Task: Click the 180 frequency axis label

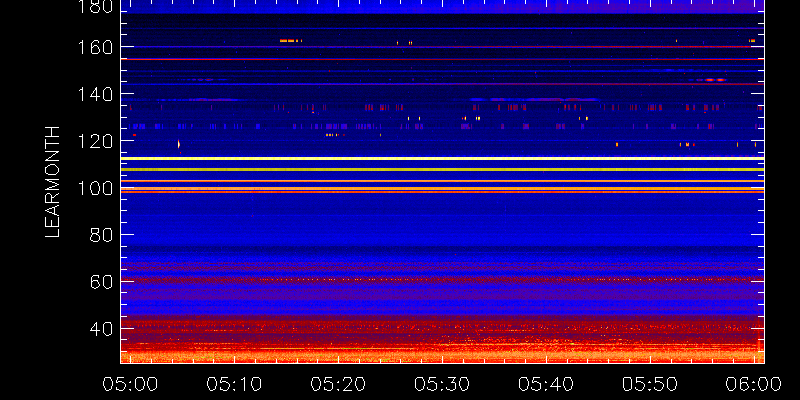Action: pyautogui.click(x=95, y=6)
